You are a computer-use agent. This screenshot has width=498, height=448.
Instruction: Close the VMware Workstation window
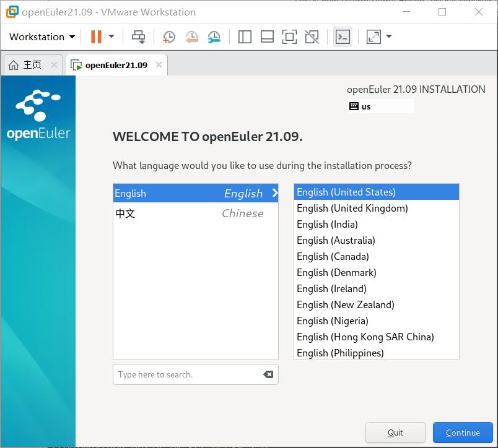pos(479,12)
